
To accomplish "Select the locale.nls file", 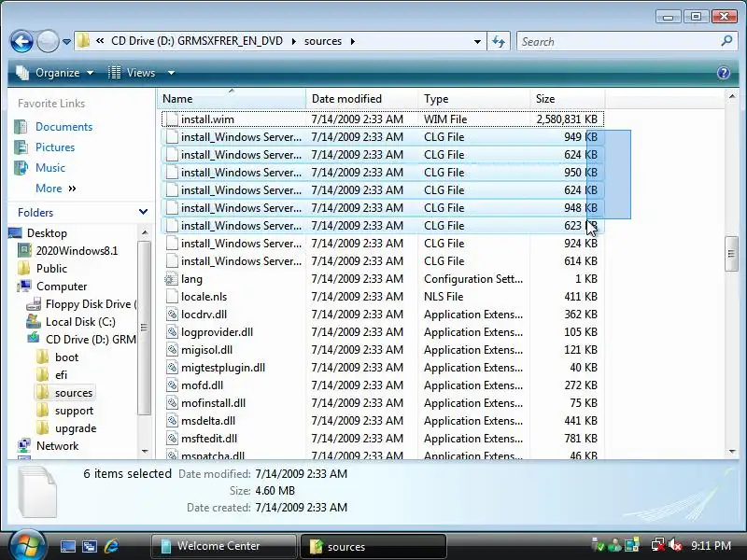I will click(383, 297).
